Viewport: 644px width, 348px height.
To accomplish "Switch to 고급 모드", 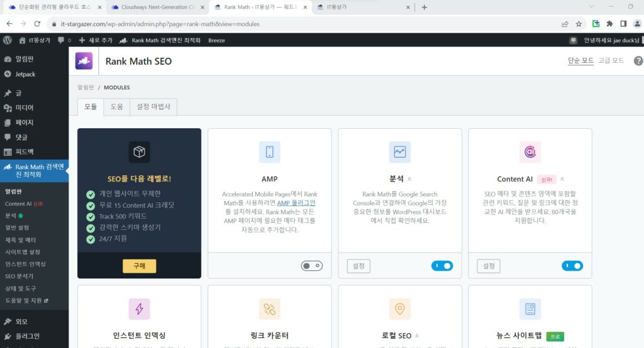I will [x=611, y=61].
